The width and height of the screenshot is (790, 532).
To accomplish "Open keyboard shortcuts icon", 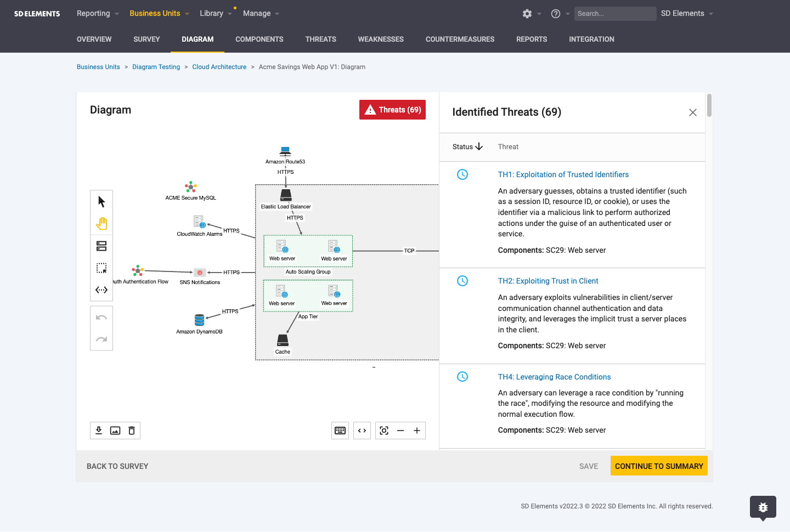I will [340, 431].
